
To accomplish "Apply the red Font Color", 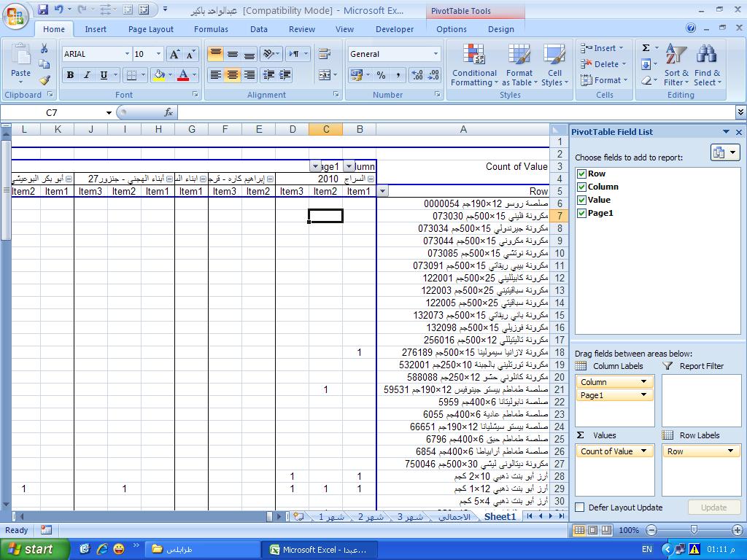I will (183, 75).
